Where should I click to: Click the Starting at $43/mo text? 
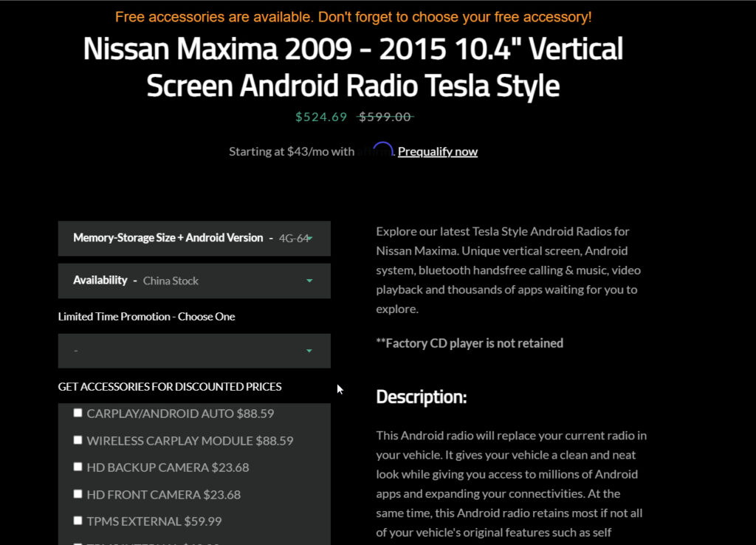[x=291, y=151]
